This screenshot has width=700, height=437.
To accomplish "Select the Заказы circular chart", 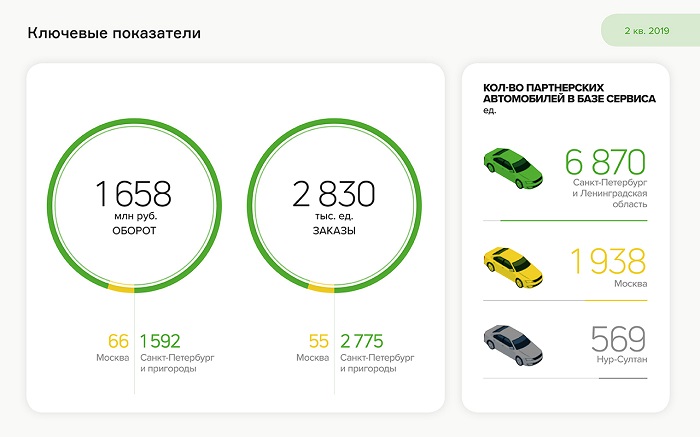I will (x=334, y=207).
